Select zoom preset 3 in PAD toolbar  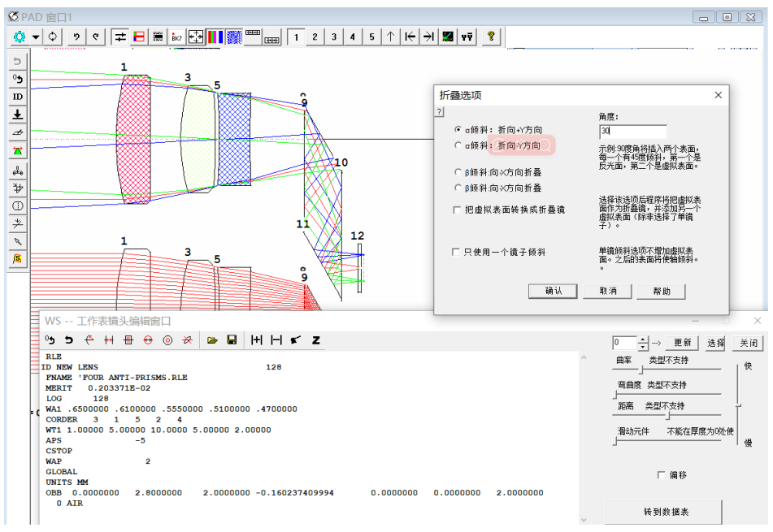coord(334,37)
